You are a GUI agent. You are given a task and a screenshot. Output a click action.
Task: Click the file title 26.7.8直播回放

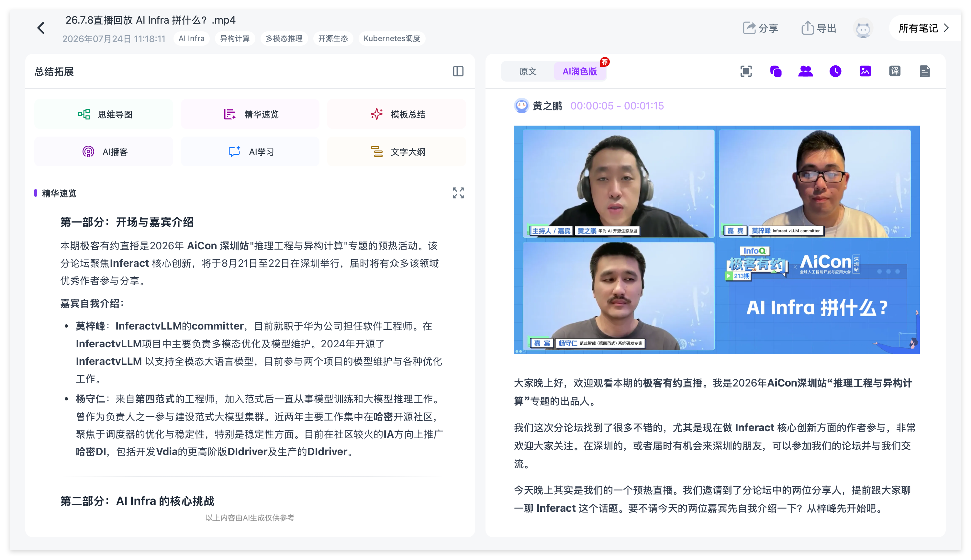pos(150,20)
